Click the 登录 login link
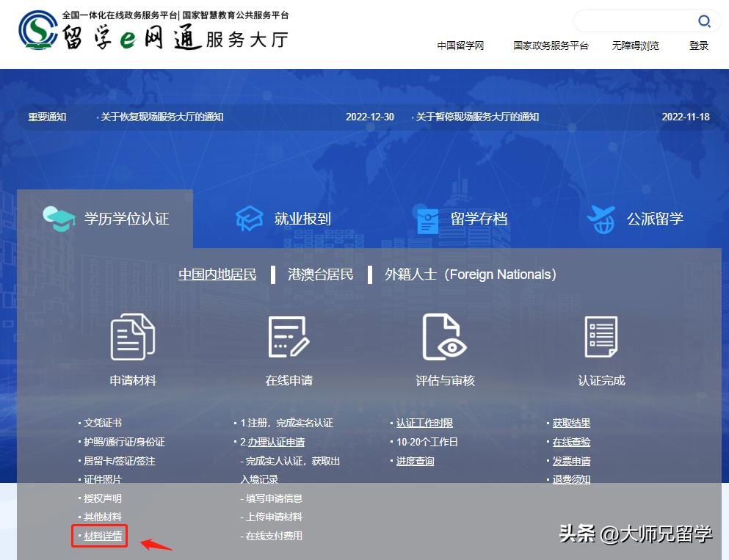Viewport: 729px width, 560px height. [x=698, y=46]
